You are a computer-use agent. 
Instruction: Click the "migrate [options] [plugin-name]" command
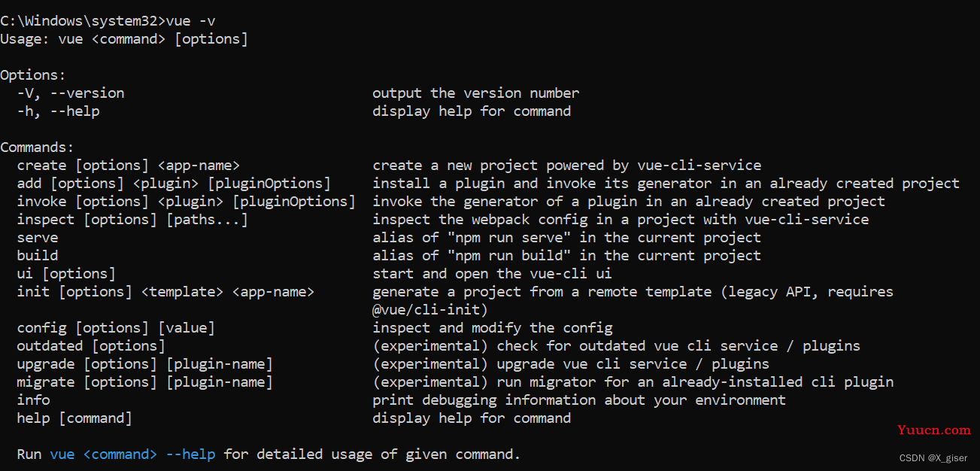pos(145,382)
